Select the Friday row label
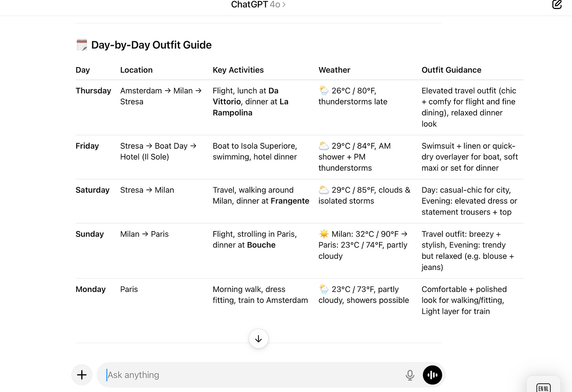This screenshot has height=392, width=572. click(87, 146)
